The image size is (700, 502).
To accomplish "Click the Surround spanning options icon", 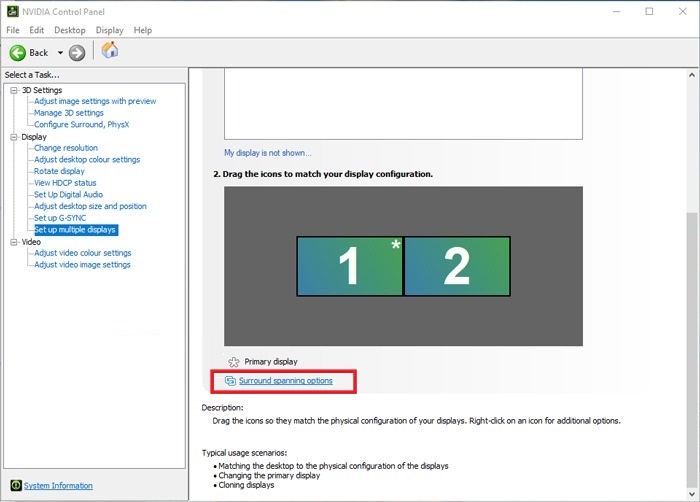I will 230,381.
